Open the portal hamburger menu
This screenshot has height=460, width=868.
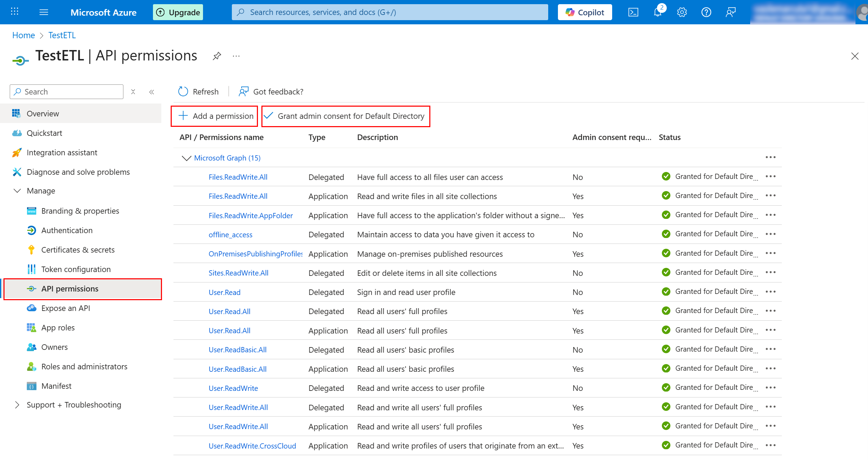pos(44,13)
